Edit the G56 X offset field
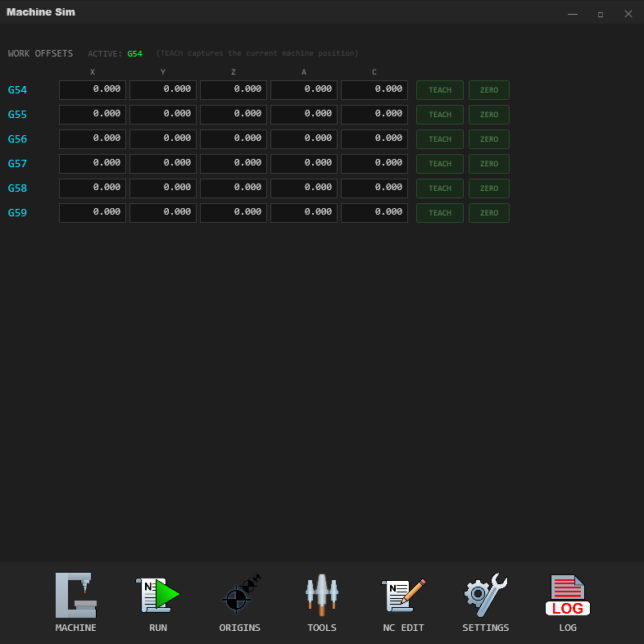 [x=93, y=139]
